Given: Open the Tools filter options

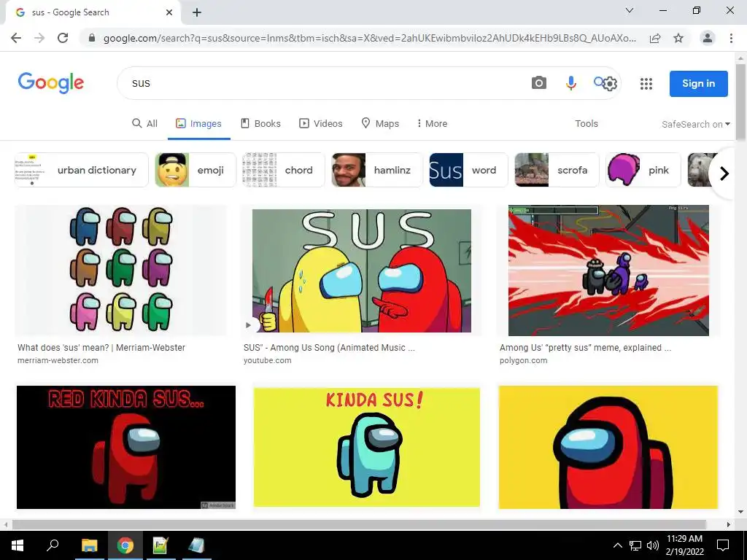Looking at the screenshot, I should pos(586,124).
